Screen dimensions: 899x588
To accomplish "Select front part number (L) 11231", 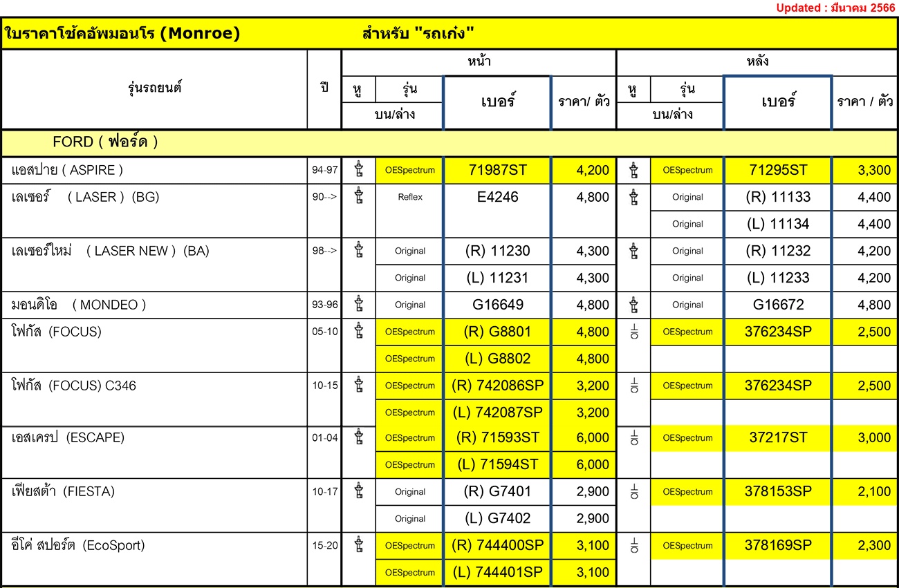I will 497,278.
